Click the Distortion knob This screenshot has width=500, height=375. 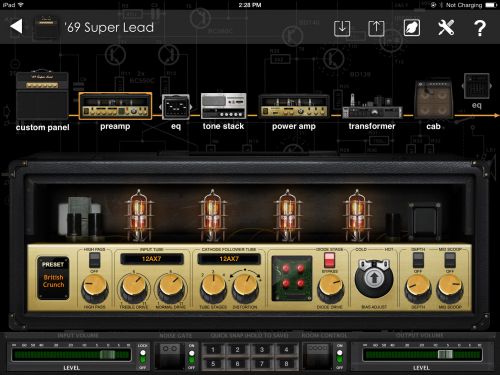[245, 288]
